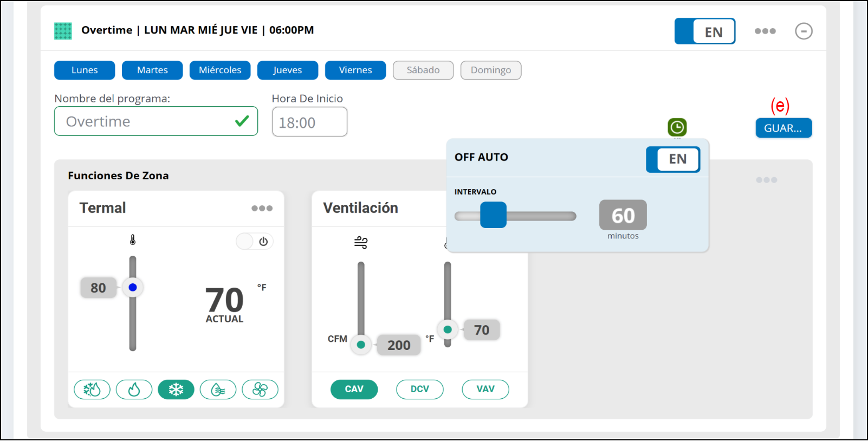Open the Overtime header three-dots menu
868x441 pixels.
765,31
